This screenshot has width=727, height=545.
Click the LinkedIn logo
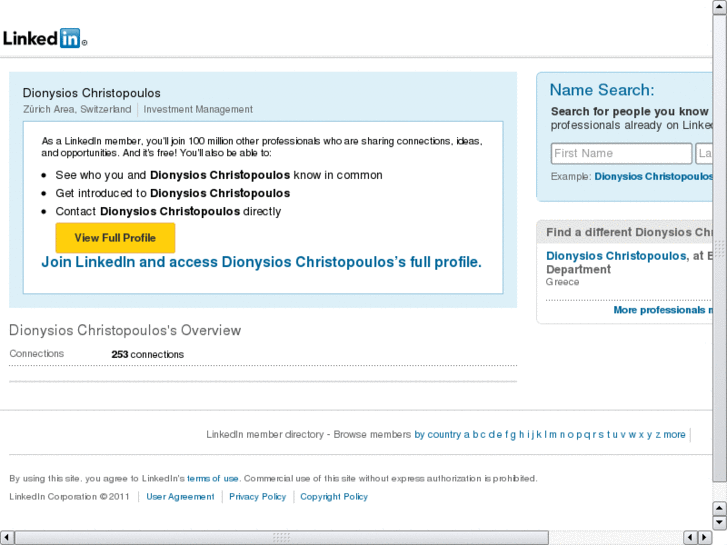[45, 38]
